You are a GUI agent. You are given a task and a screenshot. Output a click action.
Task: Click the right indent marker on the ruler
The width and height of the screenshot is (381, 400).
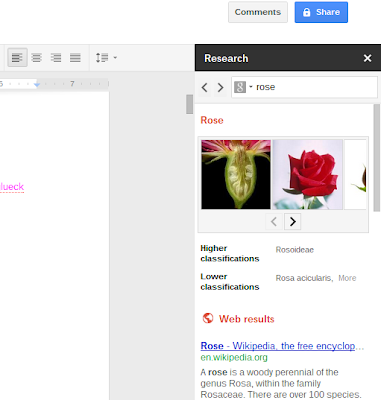(x=37, y=85)
